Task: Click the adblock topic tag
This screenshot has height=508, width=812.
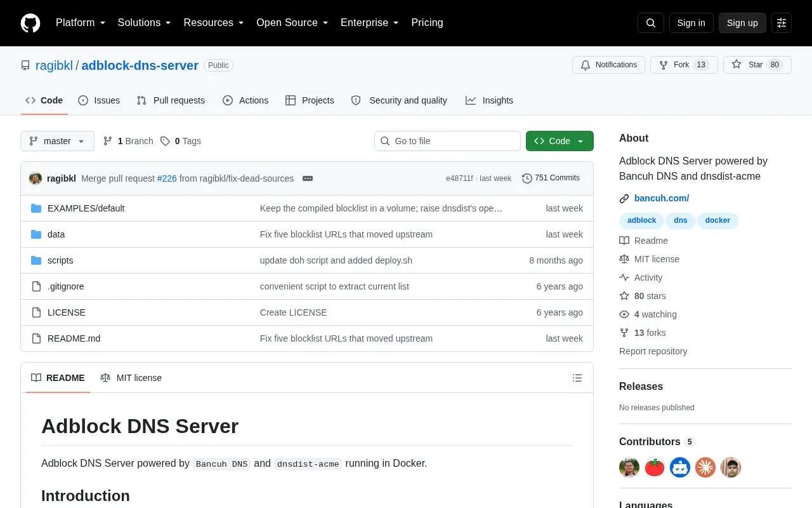Action: [x=641, y=220]
